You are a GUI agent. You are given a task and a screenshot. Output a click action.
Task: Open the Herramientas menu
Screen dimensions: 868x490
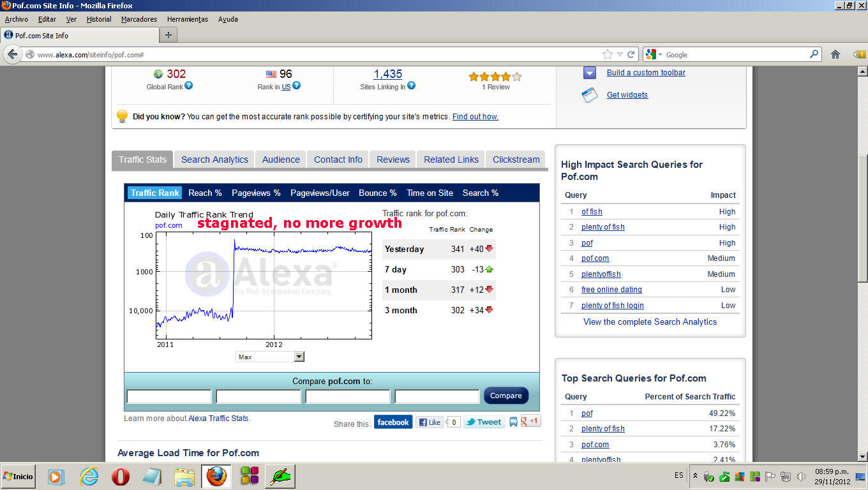[188, 19]
